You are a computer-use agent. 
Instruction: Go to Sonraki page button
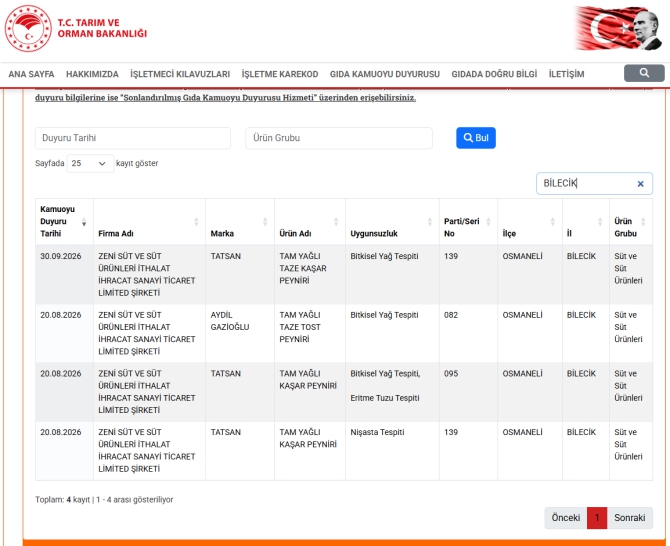pyautogui.click(x=629, y=518)
